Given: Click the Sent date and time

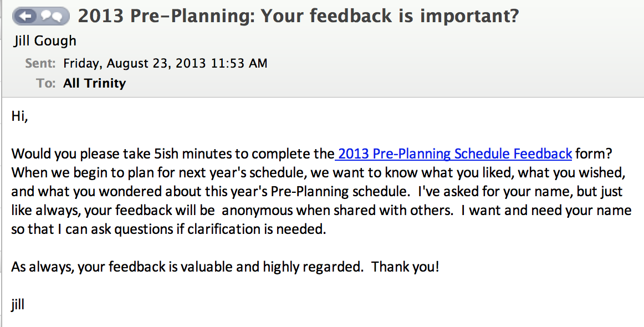Looking at the screenshot, I should click(165, 63).
